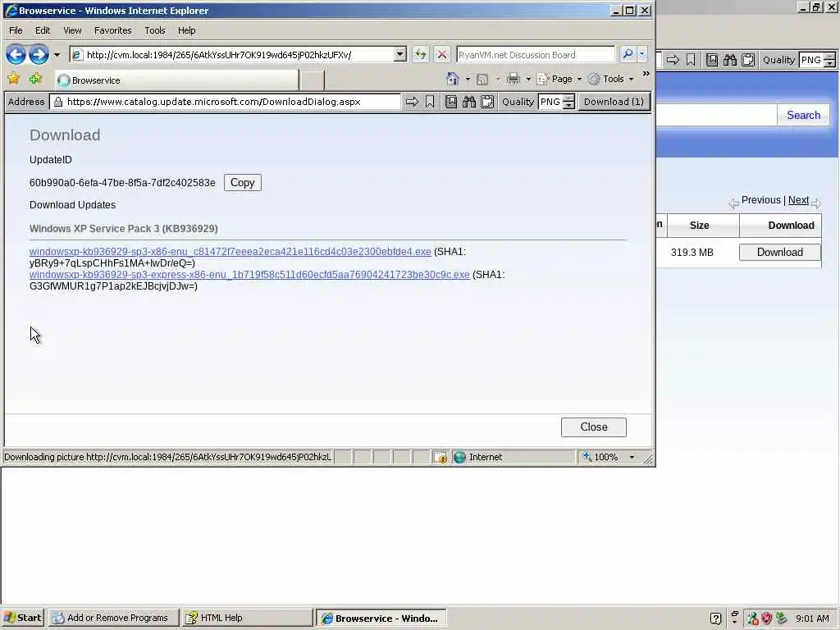This screenshot has height=630, width=840.
Task: Open the View menu
Action: coord(72,30)
